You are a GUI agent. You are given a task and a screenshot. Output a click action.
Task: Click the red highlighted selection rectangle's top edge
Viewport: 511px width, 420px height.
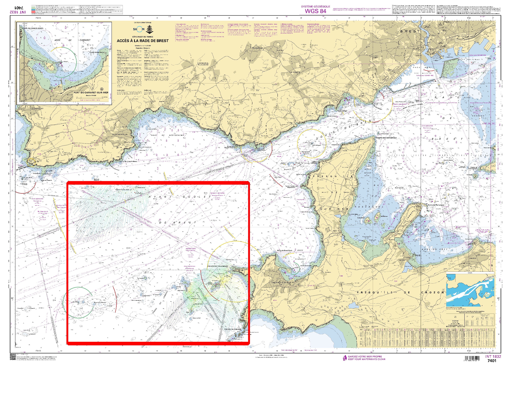[x=157, y=183]
